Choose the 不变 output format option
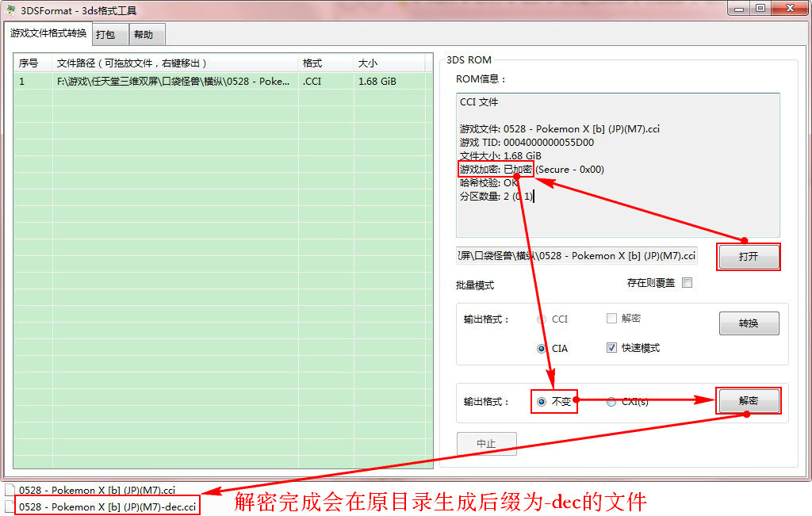Screen dimensions: 812x516 pyautogui.click(x=542, y=402)
